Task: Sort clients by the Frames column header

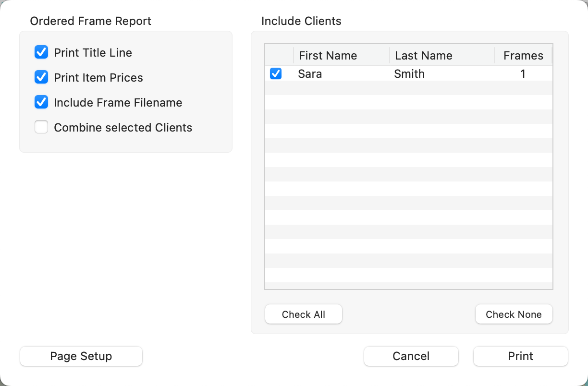Action: tap(523, 56)
